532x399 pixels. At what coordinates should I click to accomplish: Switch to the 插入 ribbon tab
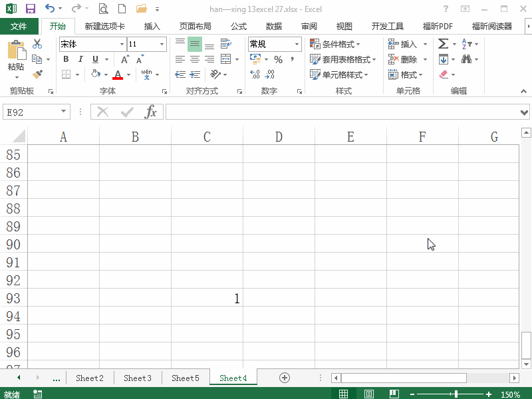click(151, 26)
